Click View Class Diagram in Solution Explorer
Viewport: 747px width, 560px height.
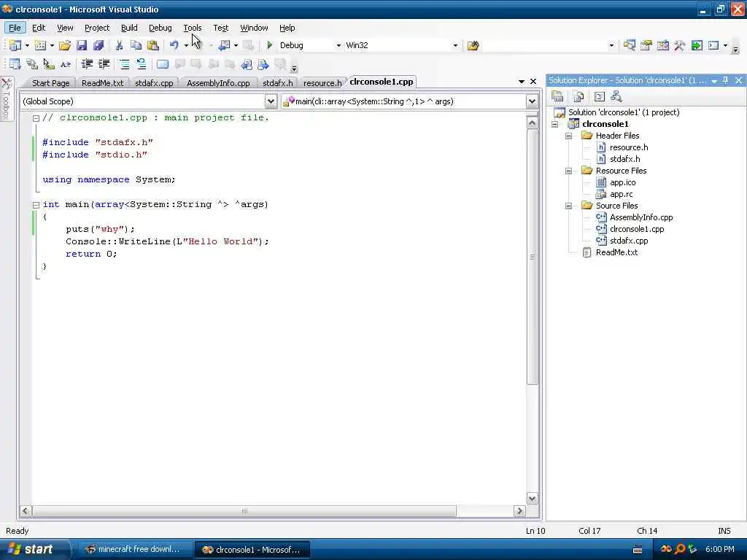coord(616,97)
